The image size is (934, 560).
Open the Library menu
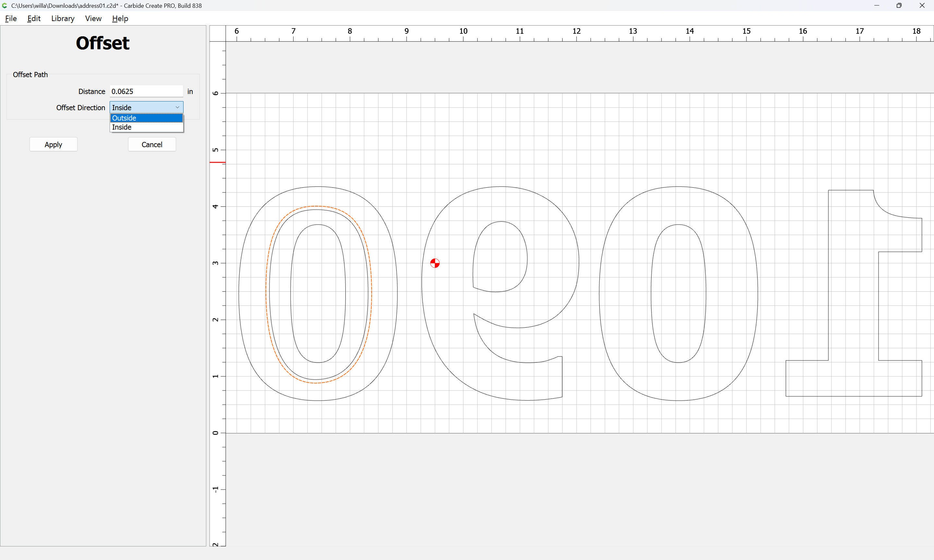click(63, 18)
